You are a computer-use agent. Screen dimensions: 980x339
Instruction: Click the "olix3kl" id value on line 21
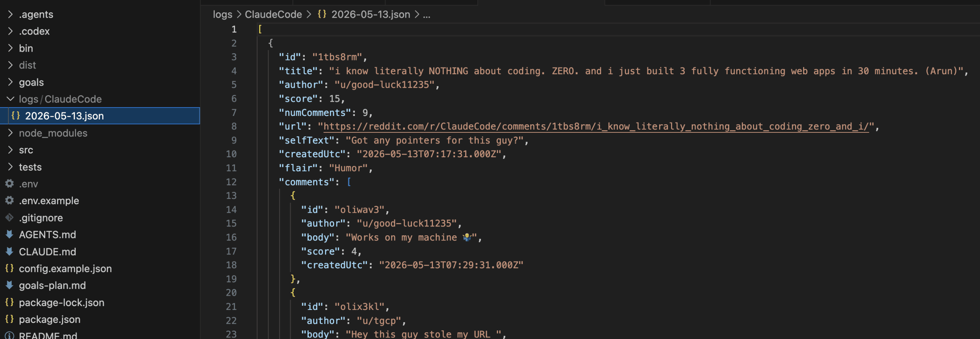tap(359, 307)
